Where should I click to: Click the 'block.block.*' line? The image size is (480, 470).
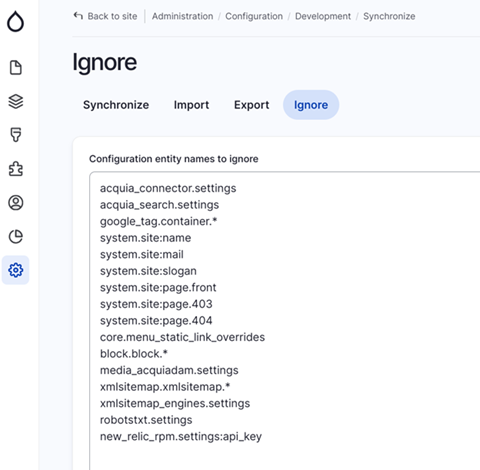(134, 354)
